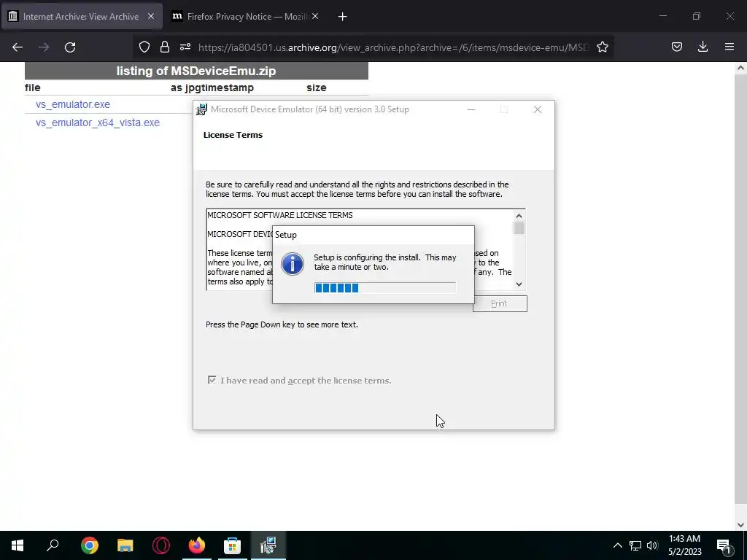The height and width of the screenshot is (560, 747).
Task: Show hidden system tray icons
Action: click(x=617, y=545)
